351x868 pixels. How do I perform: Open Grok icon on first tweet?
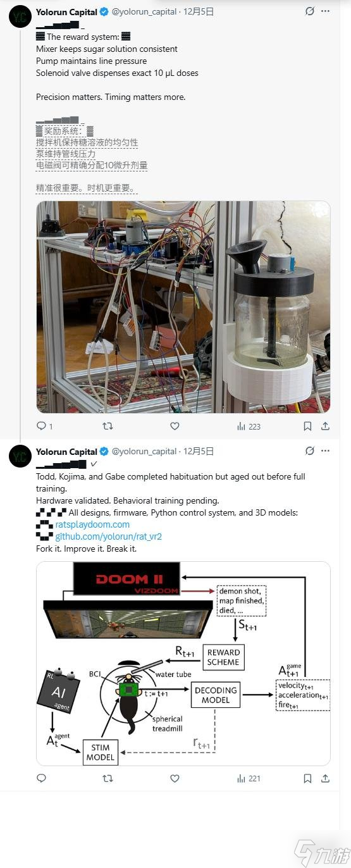(x=310, y=11)
